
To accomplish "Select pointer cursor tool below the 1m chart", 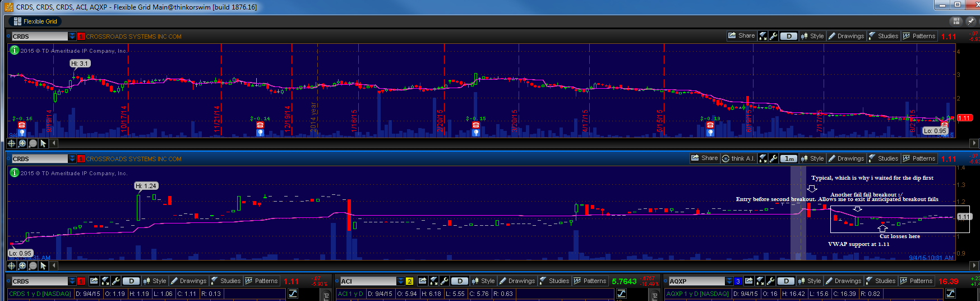I will click(43, 266).
